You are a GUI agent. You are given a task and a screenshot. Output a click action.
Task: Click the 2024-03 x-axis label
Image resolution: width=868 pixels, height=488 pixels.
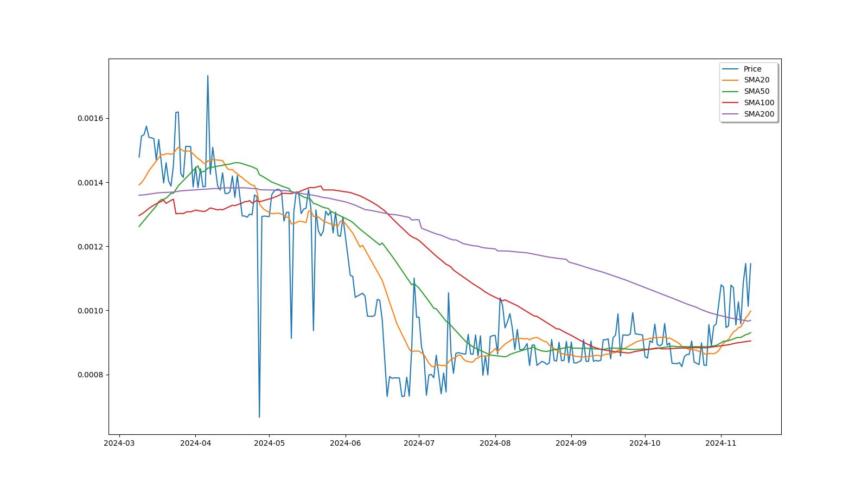[x=119, y=443]
